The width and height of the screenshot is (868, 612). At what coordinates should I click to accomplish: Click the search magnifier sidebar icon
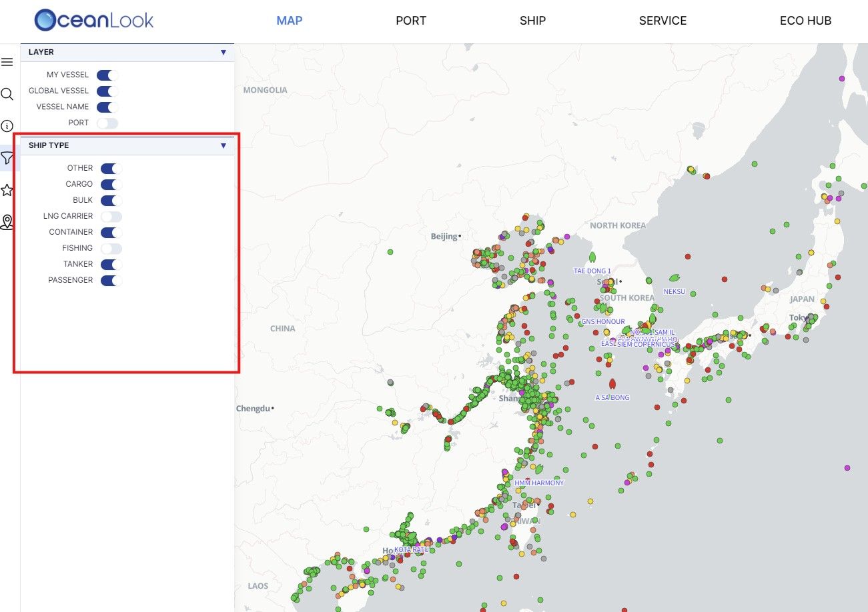[7, 94]
